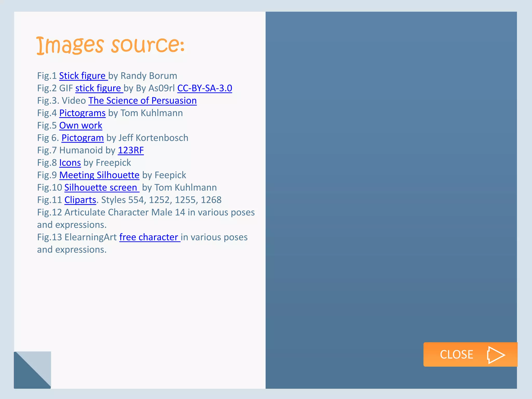The image size is (532, 399).
Task: Open the Cliparts link
Action: [80, 200]
